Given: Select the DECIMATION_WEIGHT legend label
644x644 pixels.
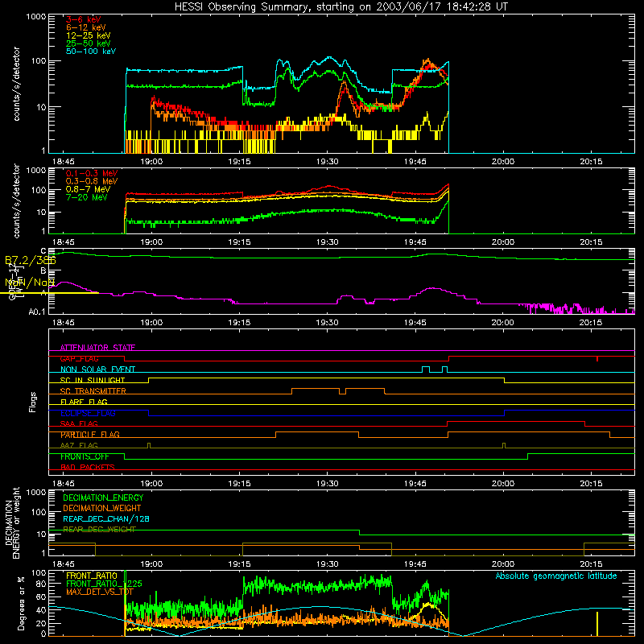Looking at the screenshot, I should 102,508.
